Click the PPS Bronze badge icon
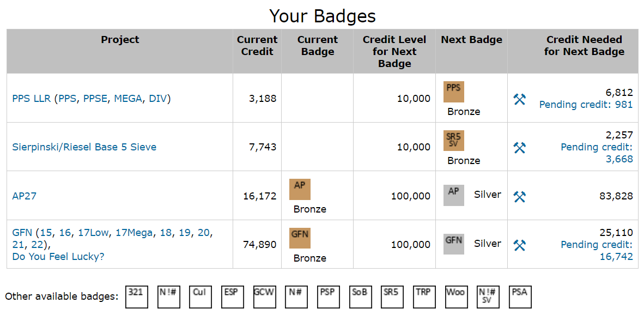644x333 pixels. 453,92
